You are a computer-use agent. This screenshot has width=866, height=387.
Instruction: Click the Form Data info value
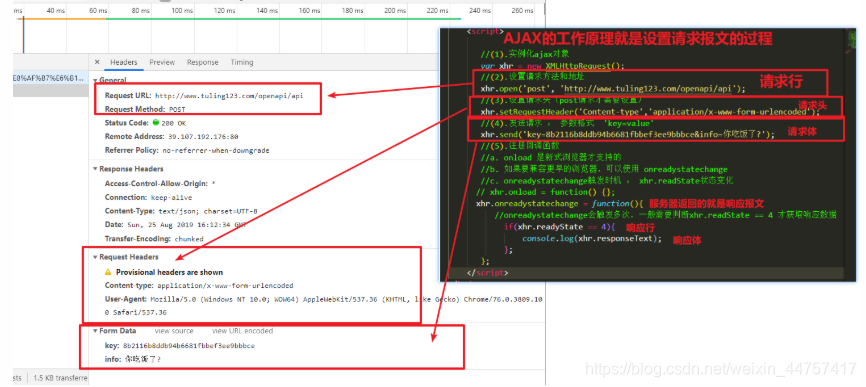[x=142, y=359]
